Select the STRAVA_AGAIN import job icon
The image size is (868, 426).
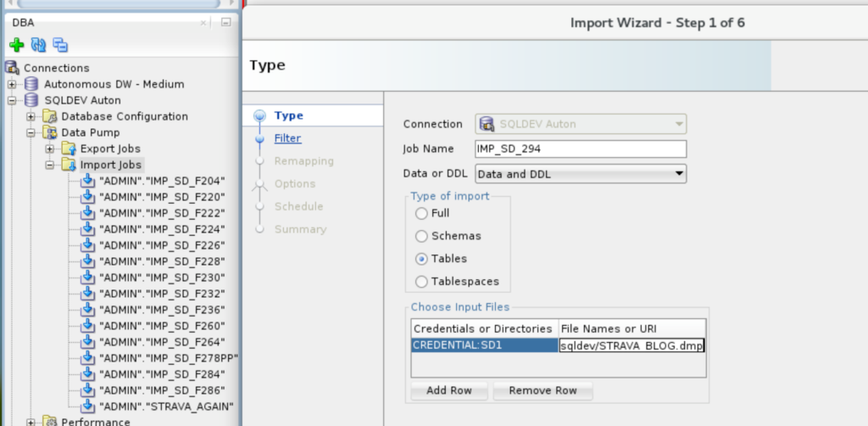click(x=88, y=406)
